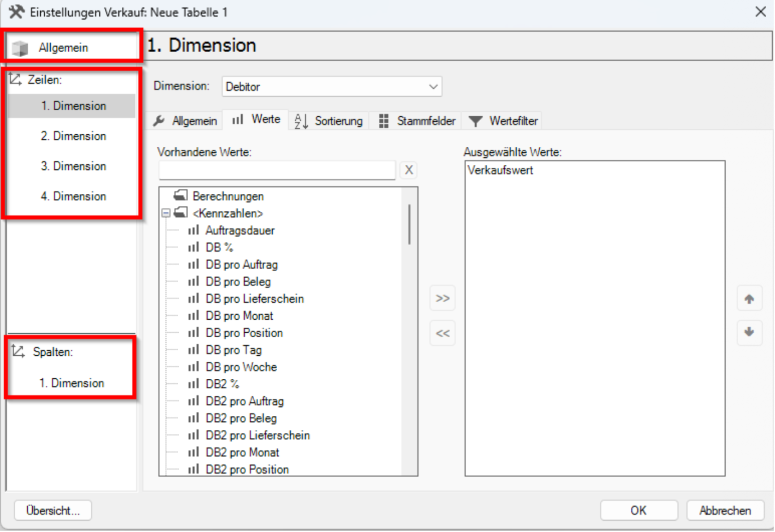Select DB pro Lieferschein in list

(x=255, y=299)
